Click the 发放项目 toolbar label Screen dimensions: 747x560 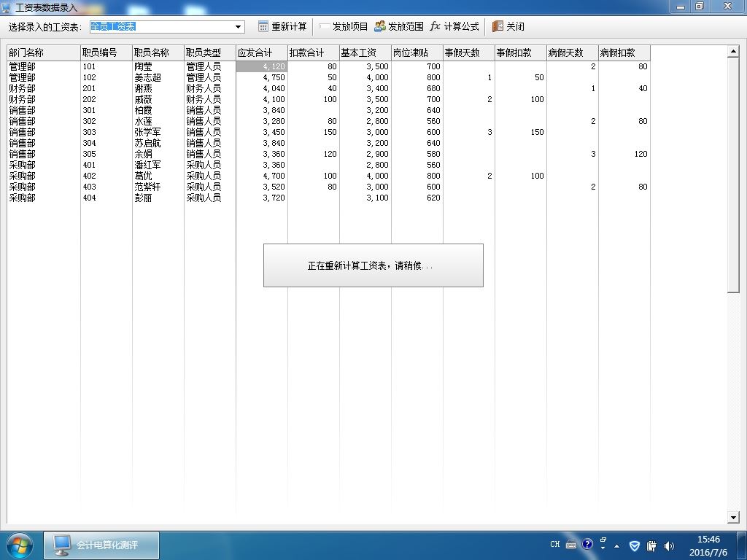[350, 27]
